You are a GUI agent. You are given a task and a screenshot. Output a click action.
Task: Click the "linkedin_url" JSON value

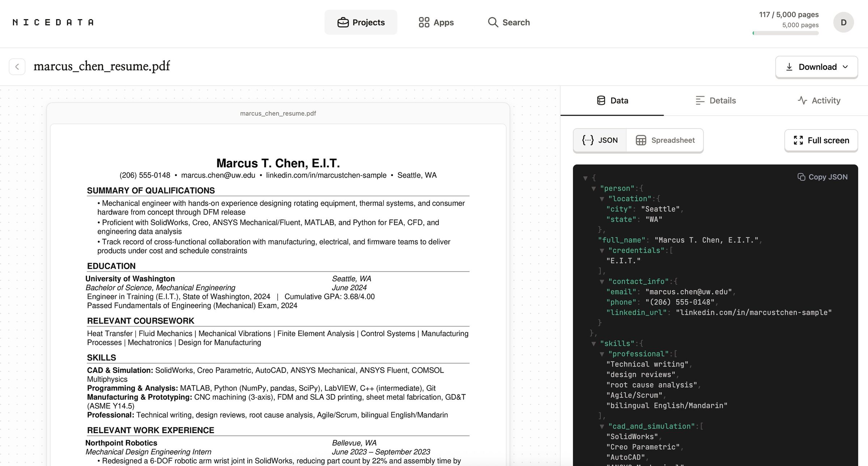point(754,312)
